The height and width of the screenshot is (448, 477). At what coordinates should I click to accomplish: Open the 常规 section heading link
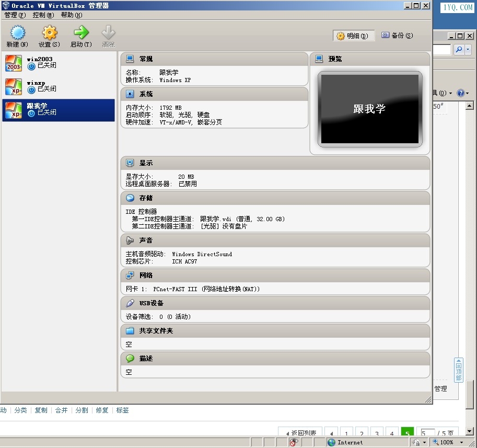point(146,59)
